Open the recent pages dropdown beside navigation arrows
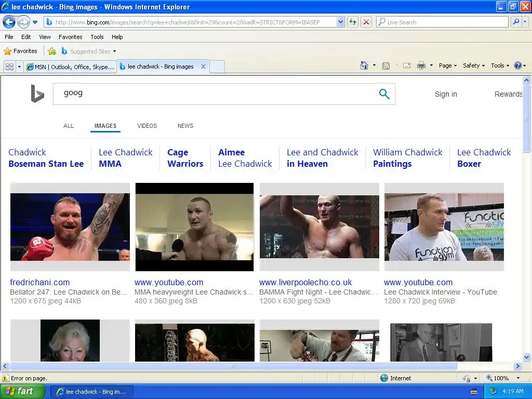The width and height of the screenshot is (532, 399). pos(35,22)
